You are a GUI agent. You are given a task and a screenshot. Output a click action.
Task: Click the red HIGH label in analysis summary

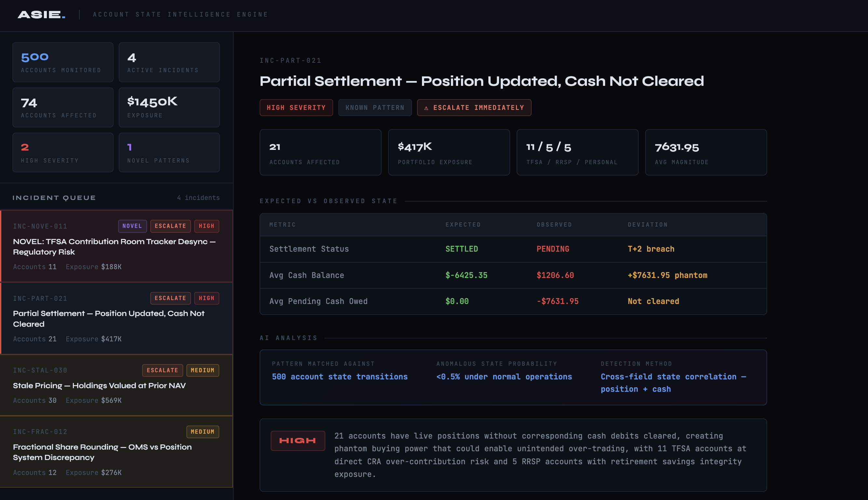(x=298, y=441)
